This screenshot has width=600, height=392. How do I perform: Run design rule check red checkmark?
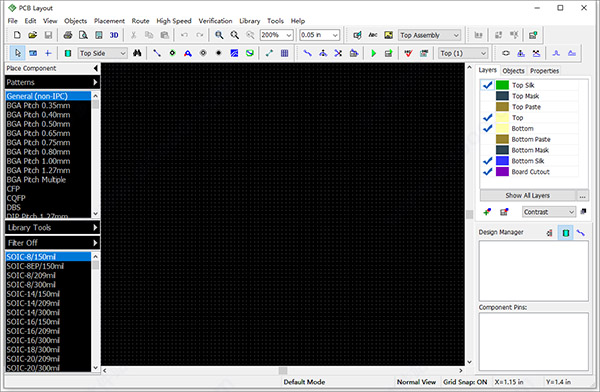pos(408,53)
